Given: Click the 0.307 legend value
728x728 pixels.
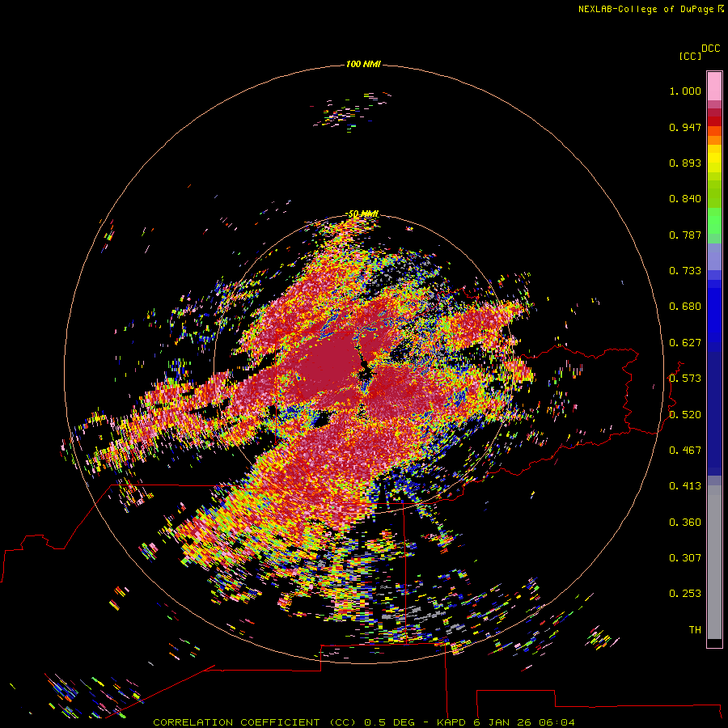Looking at the screenshot, I should click(685, 558).
